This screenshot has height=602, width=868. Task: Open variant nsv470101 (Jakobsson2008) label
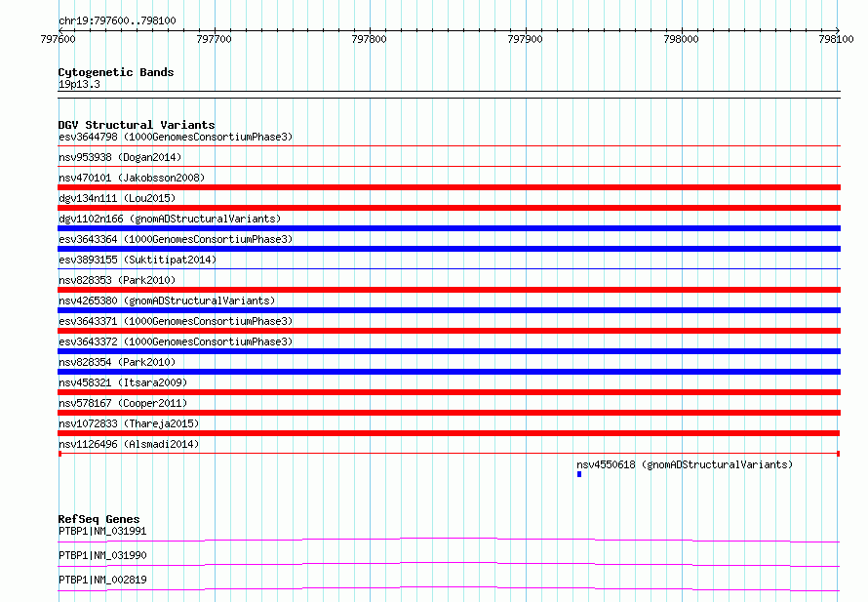(132, 178)
